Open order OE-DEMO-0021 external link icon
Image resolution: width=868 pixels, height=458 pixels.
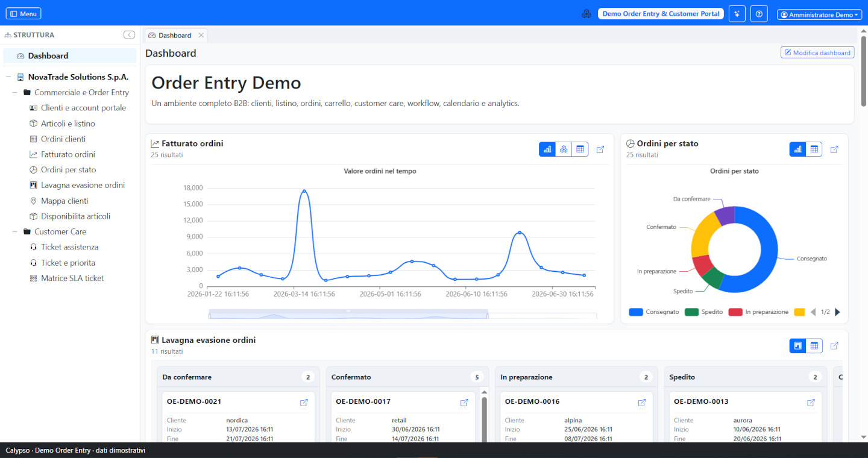pos(304,403)
